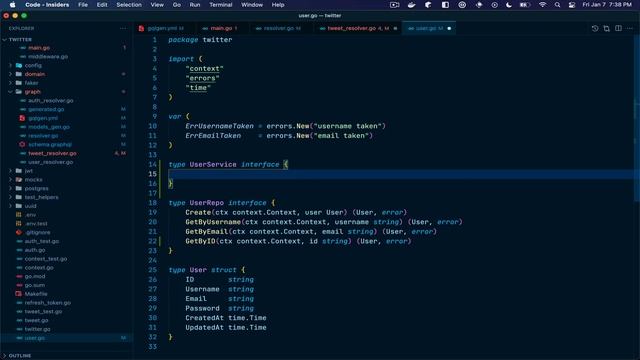The height and width of the screenshot is (360, 640).
Task: Click the screen recording icon in the menu bar
Action: pyautogui.click(x=394, y=5)
